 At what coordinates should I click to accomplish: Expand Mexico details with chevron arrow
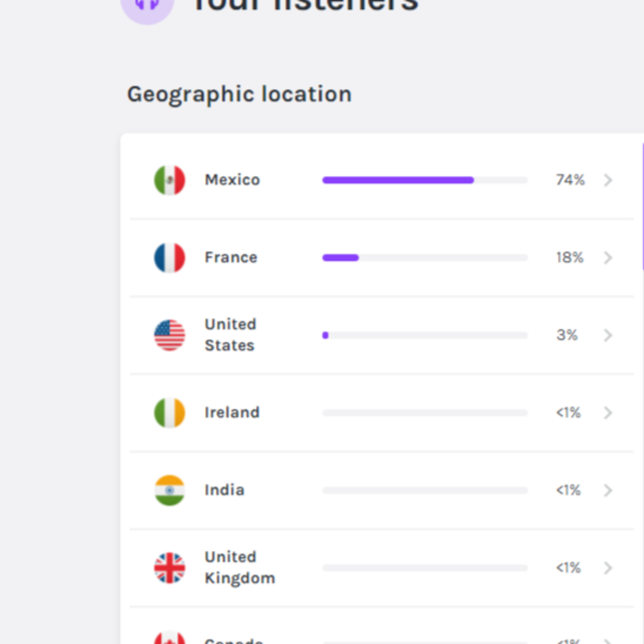608,180
